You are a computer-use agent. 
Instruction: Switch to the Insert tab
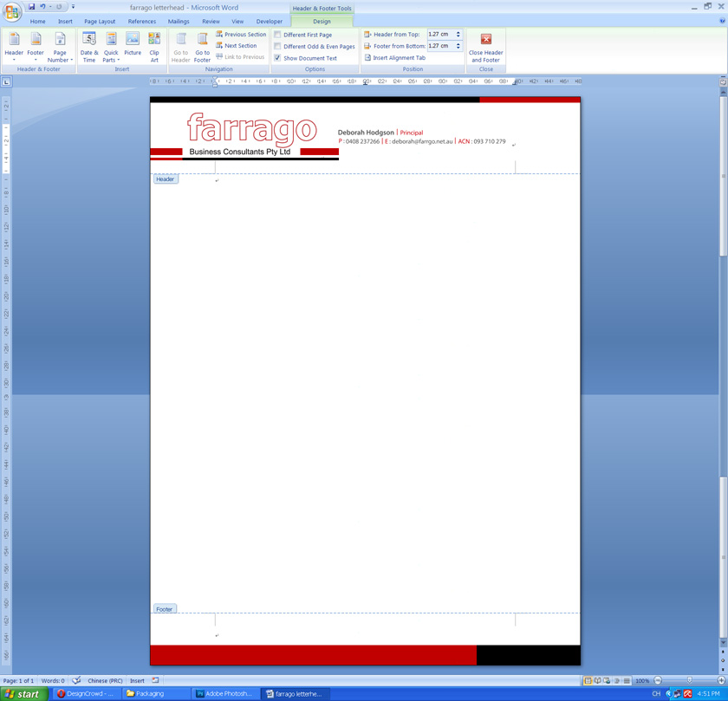[65, 22]
